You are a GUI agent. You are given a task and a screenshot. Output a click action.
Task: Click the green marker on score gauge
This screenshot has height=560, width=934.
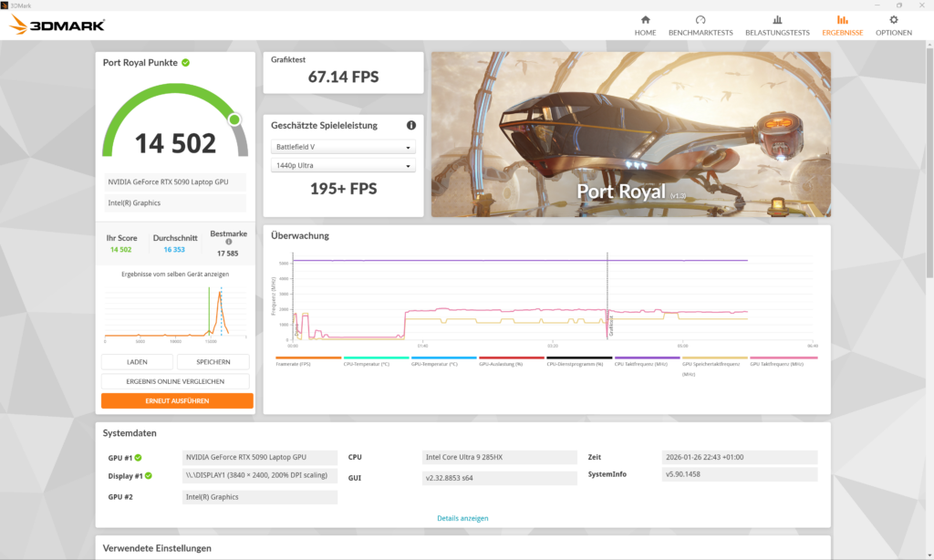(x=234, y=119)
